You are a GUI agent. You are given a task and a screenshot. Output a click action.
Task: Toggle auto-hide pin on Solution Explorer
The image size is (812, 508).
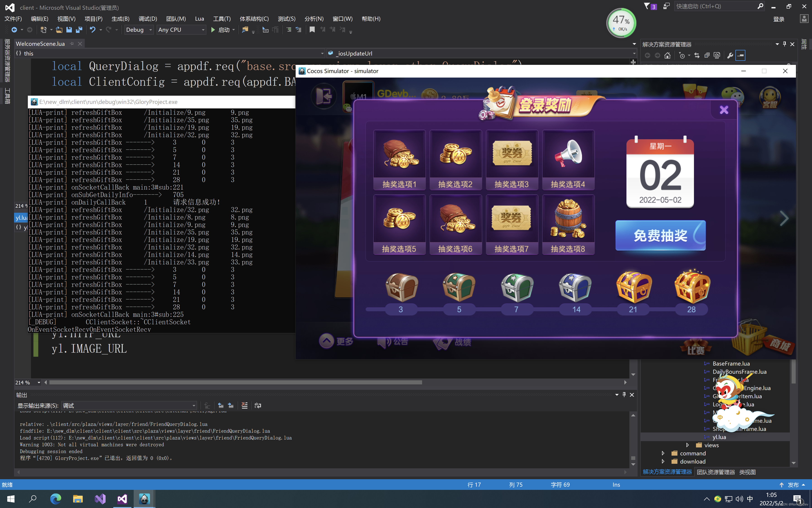point(785,44)
